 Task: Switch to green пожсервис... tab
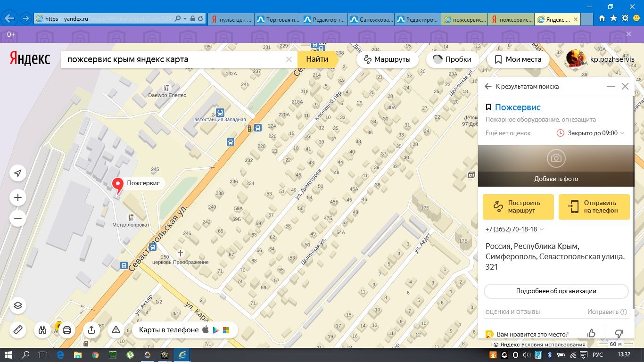point(464,19)
